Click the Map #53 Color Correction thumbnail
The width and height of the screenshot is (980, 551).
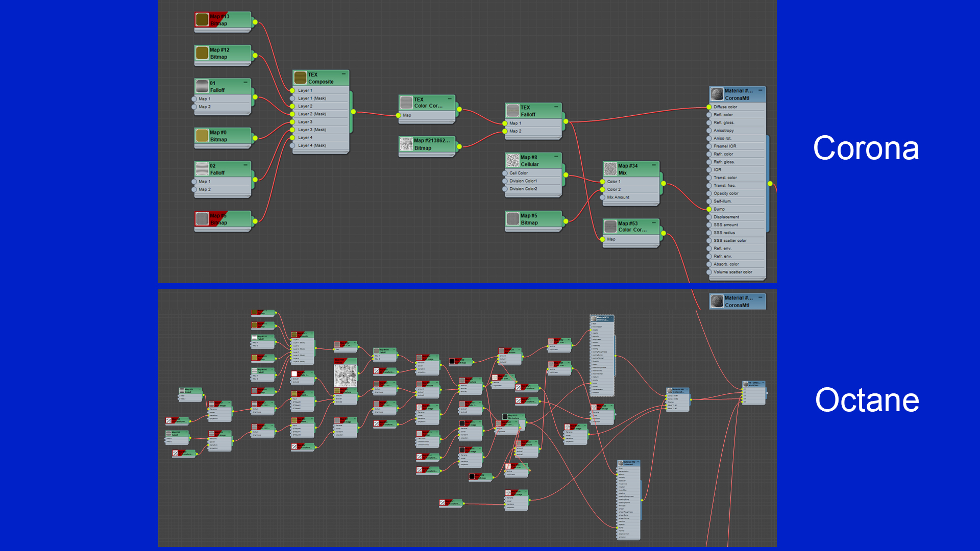coord(610,227)
